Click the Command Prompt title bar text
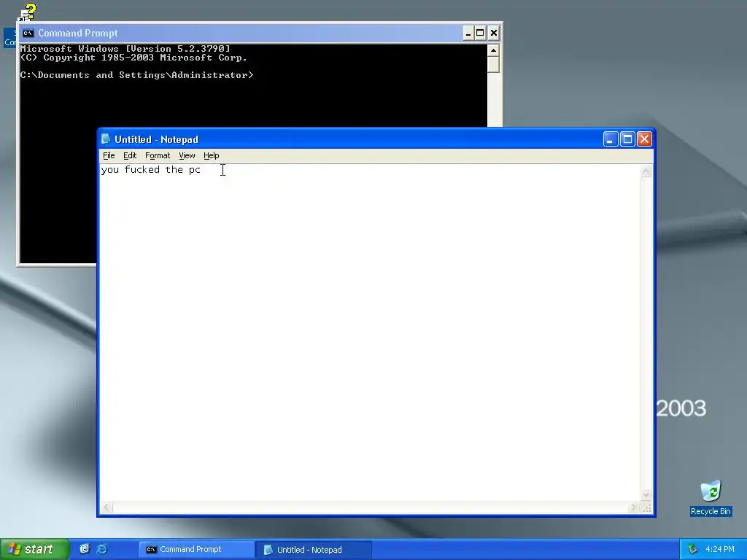 point(77,34)
